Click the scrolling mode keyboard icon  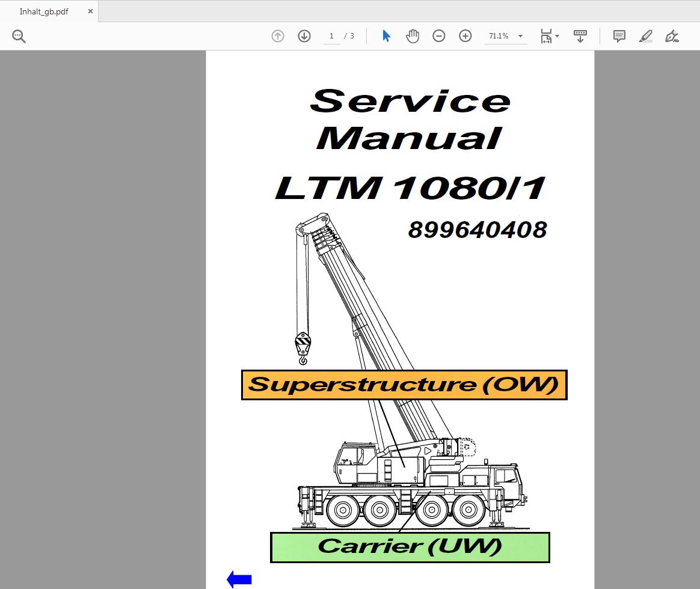coord(580,36)
